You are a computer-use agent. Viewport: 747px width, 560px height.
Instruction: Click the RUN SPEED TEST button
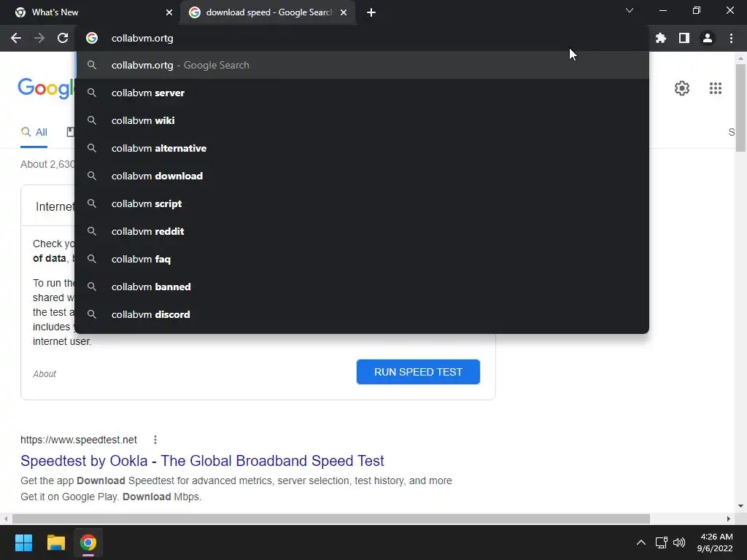[418, 372]
